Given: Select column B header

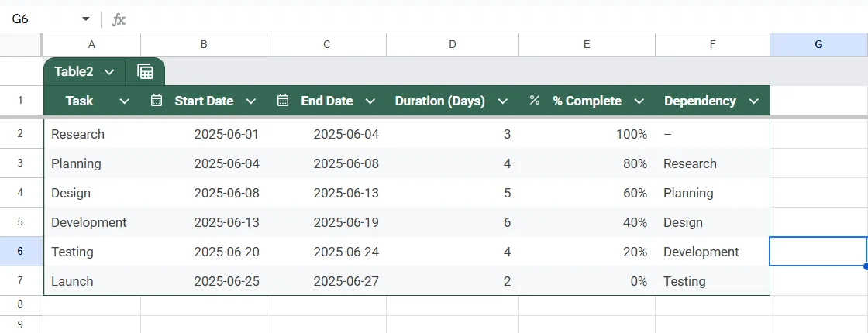Looking at the screenshot, I should [x=204, y=45].
